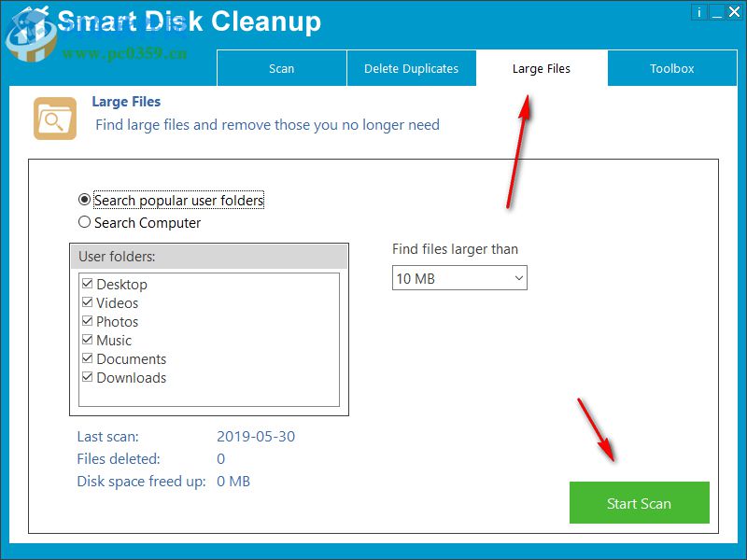Disable scanning of the Music folder
This screenshot has width=747, height=560.
click(x=88, y=340)
